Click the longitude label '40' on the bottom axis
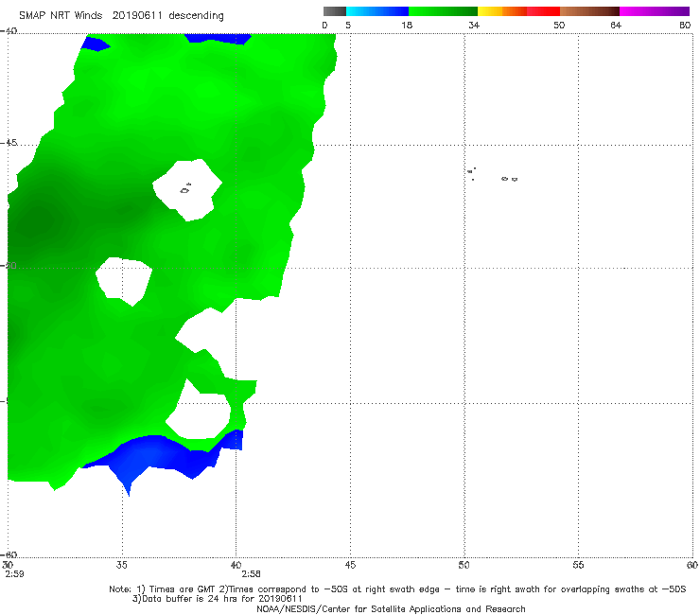The height and width of the screenshot is (615, 700). (236, 565)
